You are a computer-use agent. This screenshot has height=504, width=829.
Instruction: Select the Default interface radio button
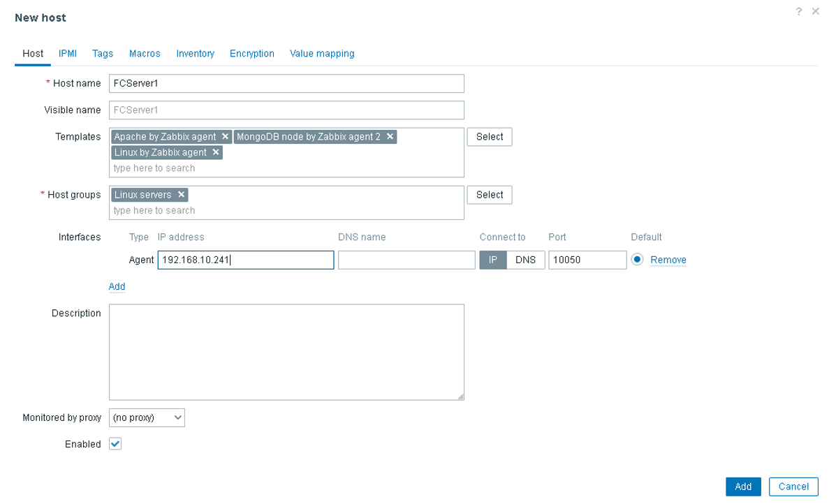pos(637,260)
